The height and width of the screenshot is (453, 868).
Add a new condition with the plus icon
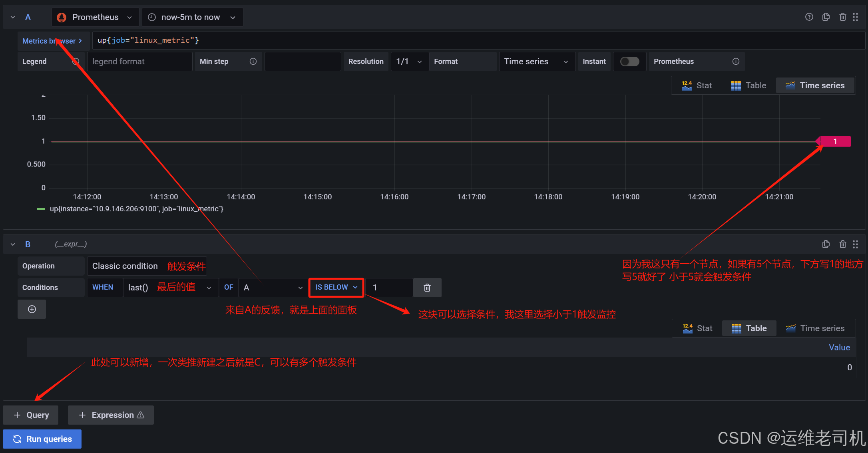(32, 309)
